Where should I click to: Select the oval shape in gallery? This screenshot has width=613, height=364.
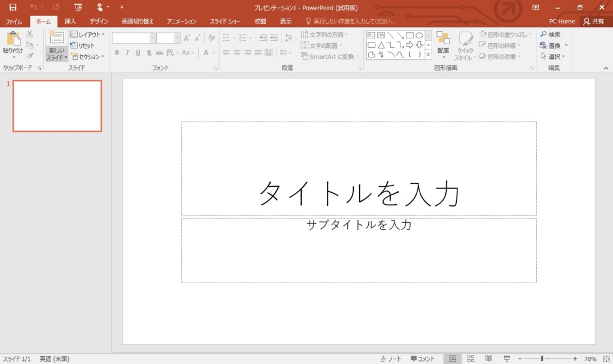tap(419, 35)
